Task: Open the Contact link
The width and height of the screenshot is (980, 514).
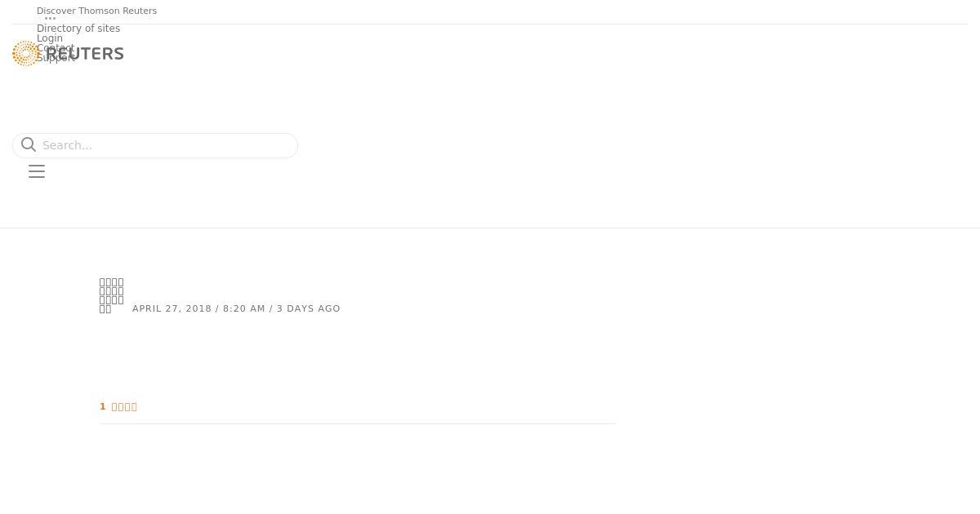Action: [56, 48]
